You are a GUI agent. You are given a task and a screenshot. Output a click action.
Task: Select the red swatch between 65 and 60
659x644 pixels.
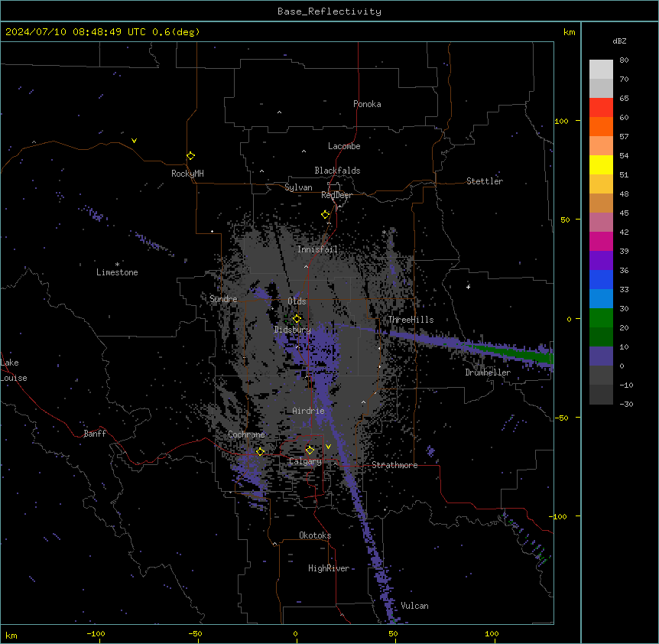[601, 108]
